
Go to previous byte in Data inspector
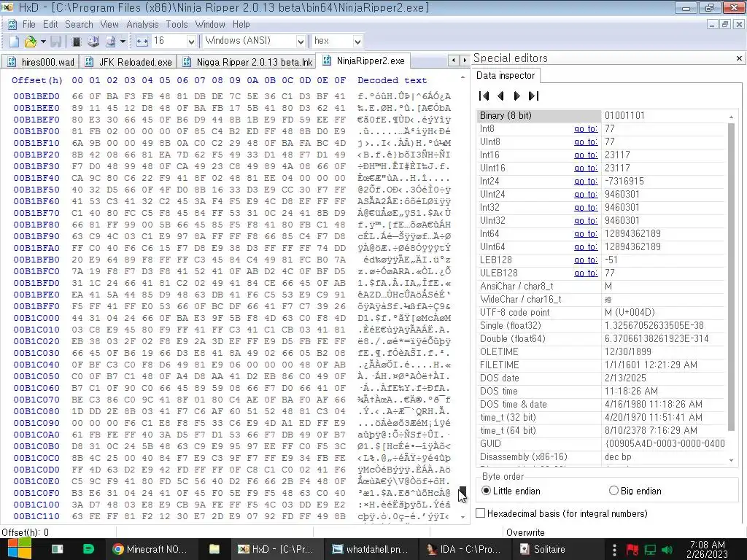500,96
